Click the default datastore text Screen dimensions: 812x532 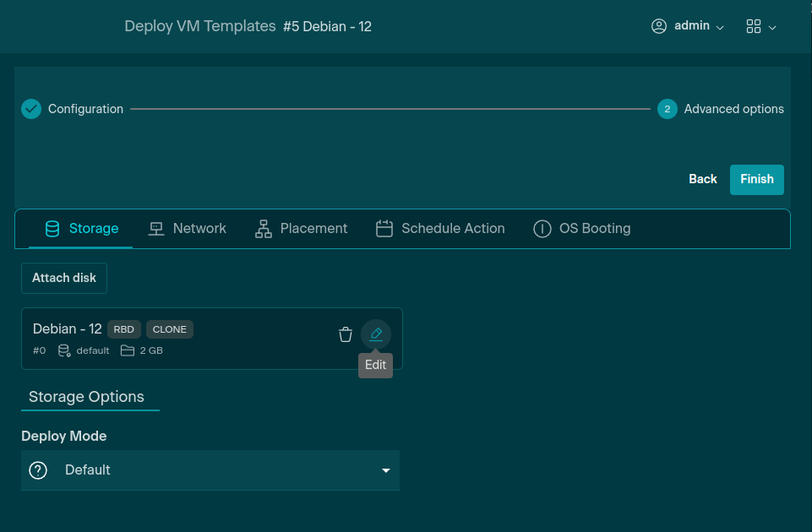[93, 351]
